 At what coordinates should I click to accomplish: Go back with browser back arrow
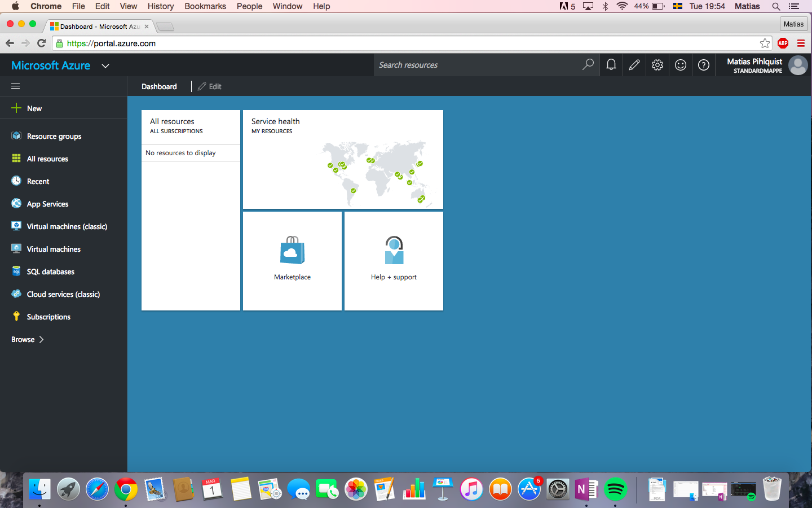click(x=10, y=43)
